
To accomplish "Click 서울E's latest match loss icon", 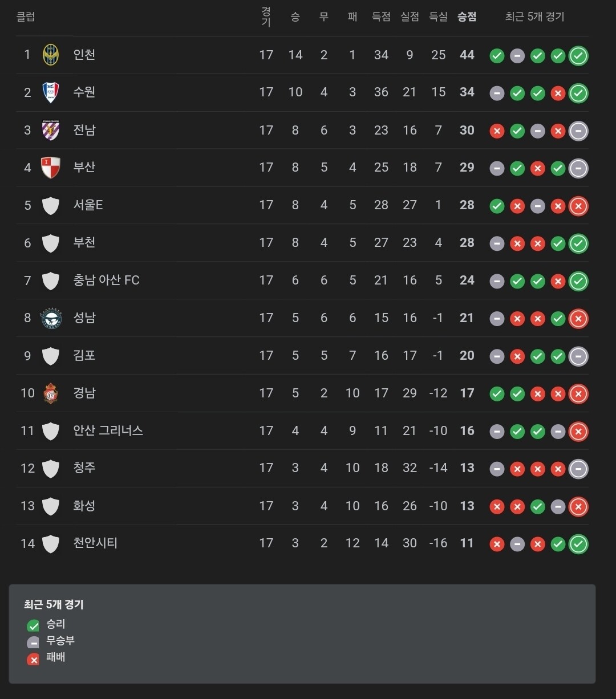I will click(578, 206).
